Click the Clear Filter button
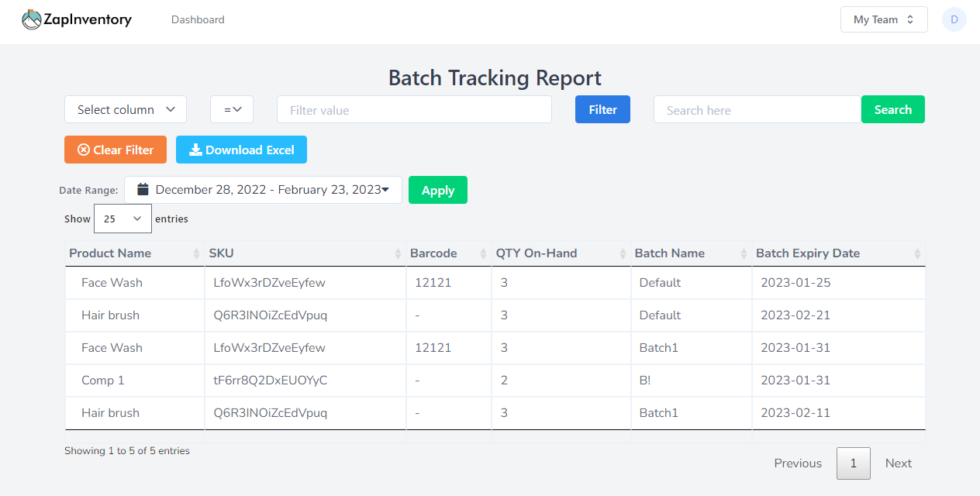This screenshot has width=980, height=496. tap(116, 150)
